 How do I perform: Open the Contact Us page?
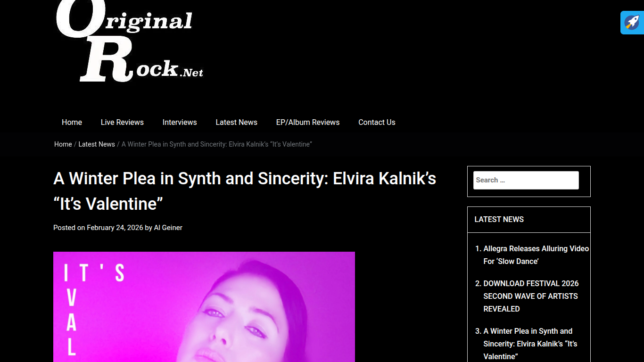[377, 122]
